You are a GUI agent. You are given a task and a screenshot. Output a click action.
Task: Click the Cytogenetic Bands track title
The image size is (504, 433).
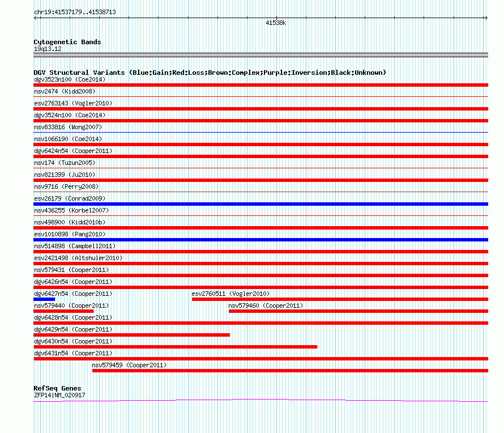pyautogui.click(x=67, y=42)
